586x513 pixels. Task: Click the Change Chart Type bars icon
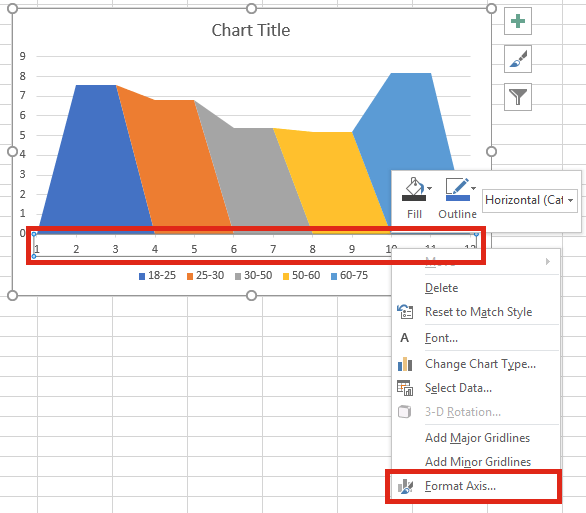pos(405,364)
